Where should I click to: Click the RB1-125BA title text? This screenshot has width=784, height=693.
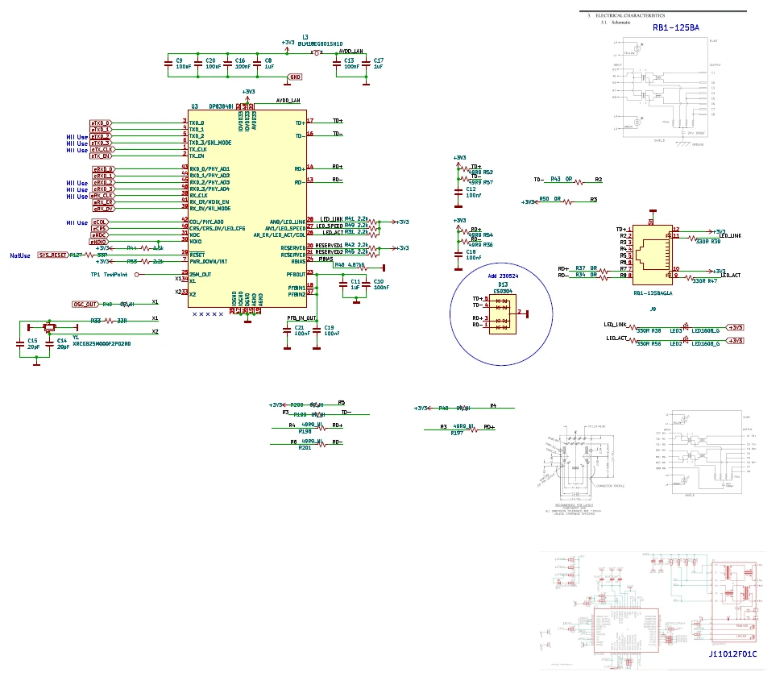[675, 28]
